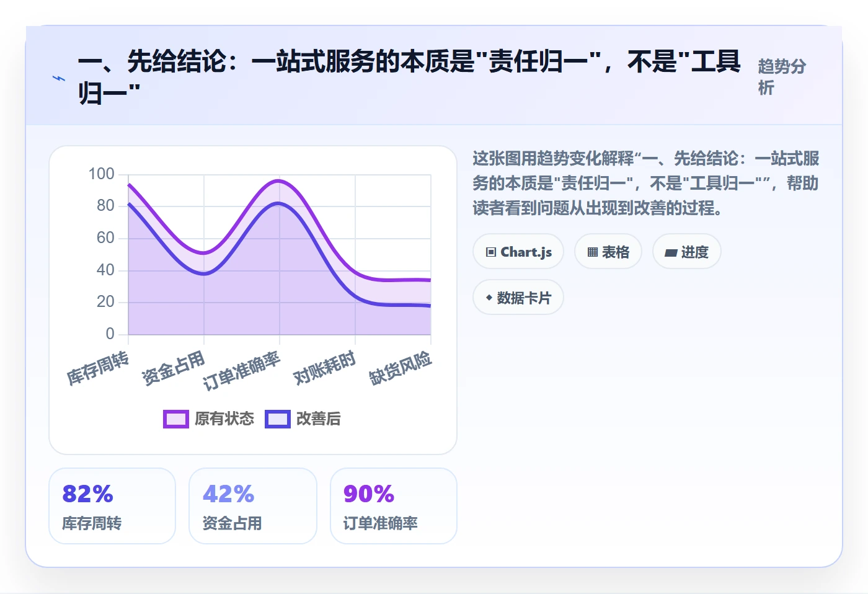Click the 对账耗时 x-axis label
The height and width of the screenshot is (594, 868).
pyautogui.click(x=325, y=368)
